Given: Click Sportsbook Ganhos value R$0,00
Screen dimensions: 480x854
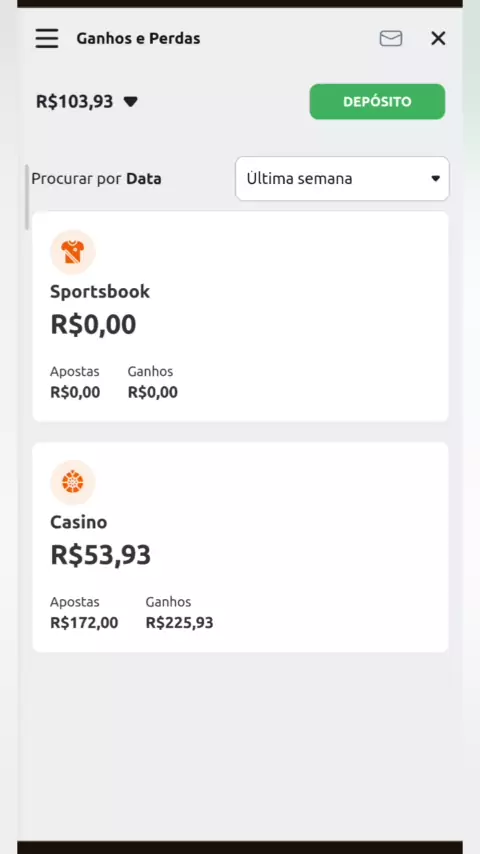Looking at the screenshot, I should [153, 392].
